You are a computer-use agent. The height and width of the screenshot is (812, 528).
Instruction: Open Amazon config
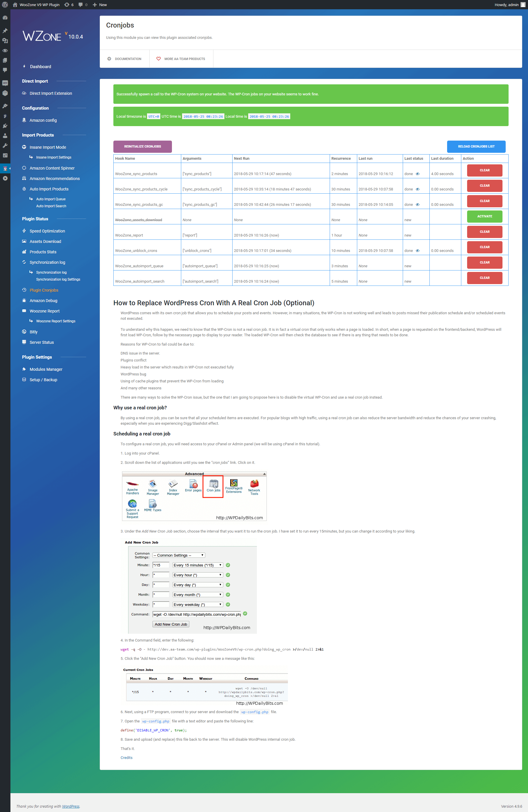click(x=43, y=120)
